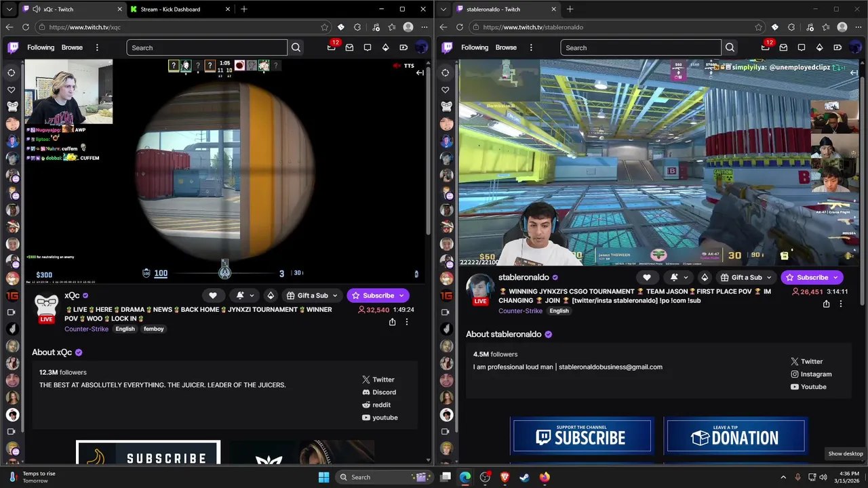Open whispers mail icon in stableronaldo window
Image resolution: width=868 pixels, height=488 pixels.
[x=783, y=47]
